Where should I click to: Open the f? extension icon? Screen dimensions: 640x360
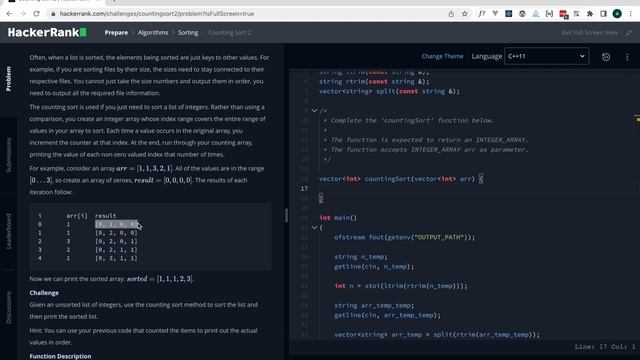click(x=482, y=14)
